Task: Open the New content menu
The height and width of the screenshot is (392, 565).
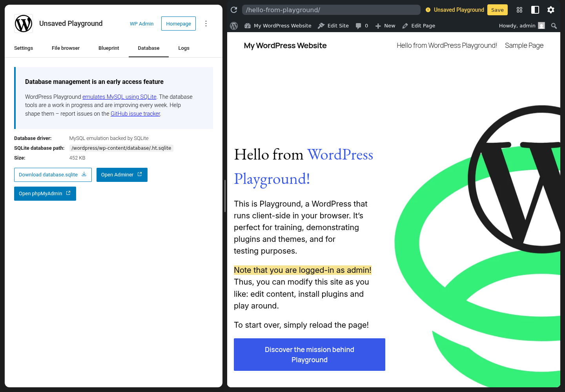Action: point(385,26)
